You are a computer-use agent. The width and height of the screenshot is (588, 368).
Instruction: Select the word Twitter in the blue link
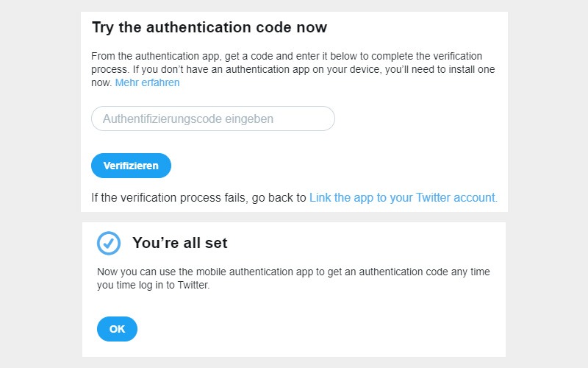pos(433,197)
